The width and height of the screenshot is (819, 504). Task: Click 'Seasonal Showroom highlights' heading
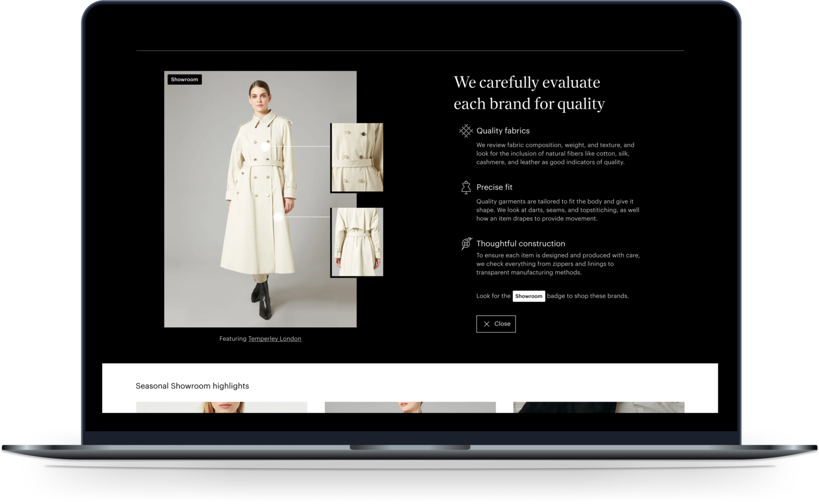tap(192, 386)
